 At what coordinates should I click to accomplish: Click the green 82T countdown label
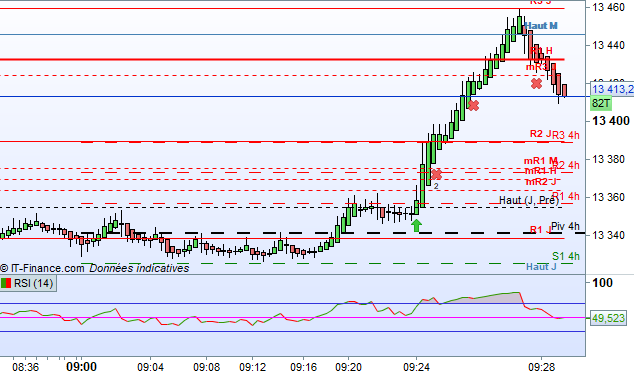pos(601,103)
